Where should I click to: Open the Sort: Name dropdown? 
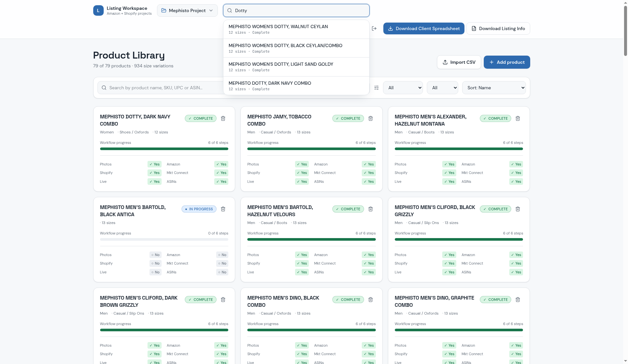point(494,88)
